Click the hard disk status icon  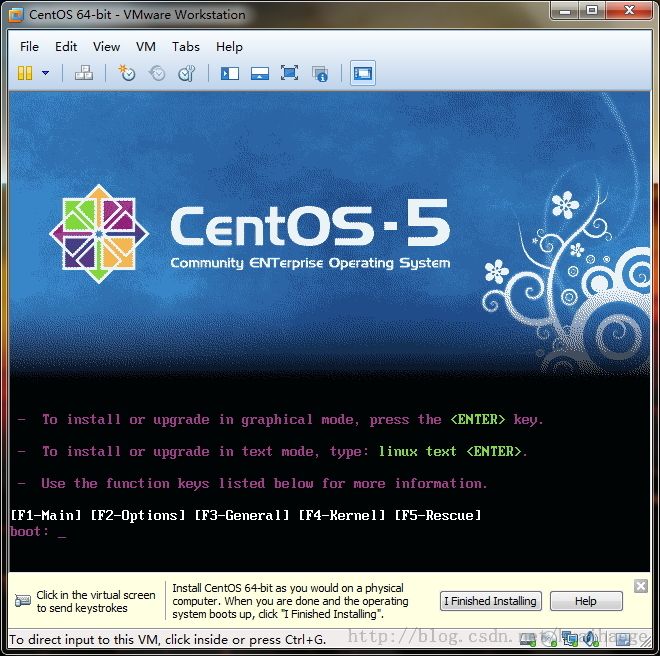(x=528, y=639)
